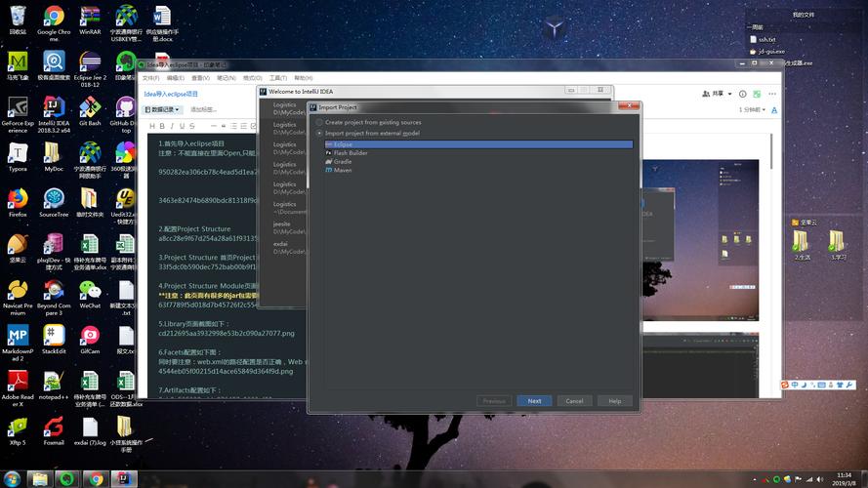
Task: Open the Windows Start button
Action: 12,478
